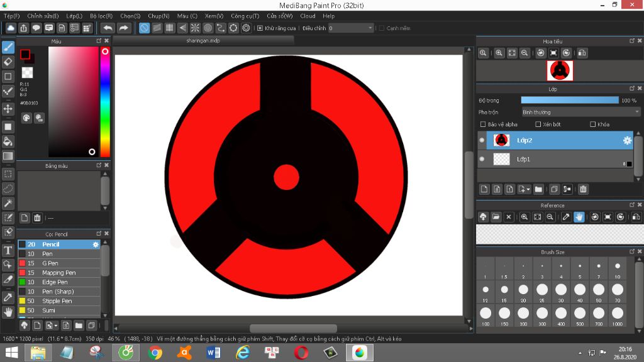Hide the Lớp2 layer
Viewport: 644px width, 362px height.
482,140
